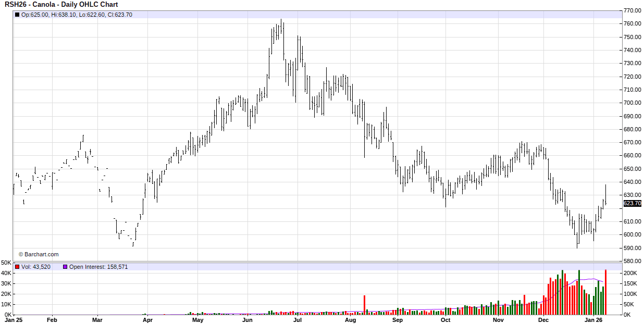Select the Aug month axis label
Viewport: 644px width, 336px height.
pyautogui.click(x=350, y=320)
